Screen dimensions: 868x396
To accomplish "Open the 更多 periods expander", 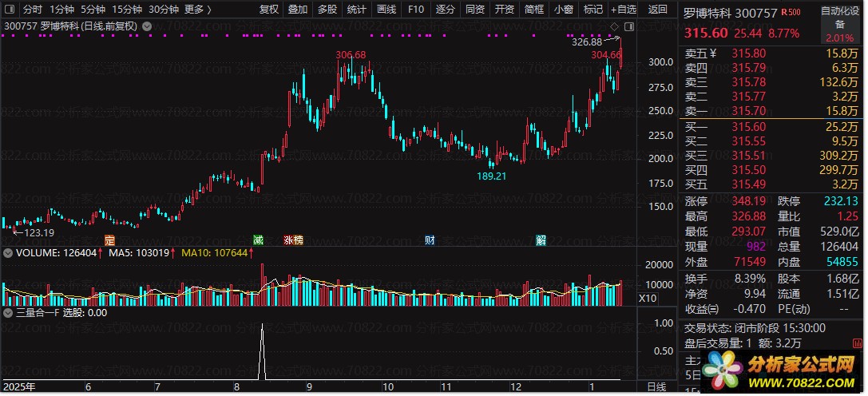I will pyautogui.click(x=197, y=10).
